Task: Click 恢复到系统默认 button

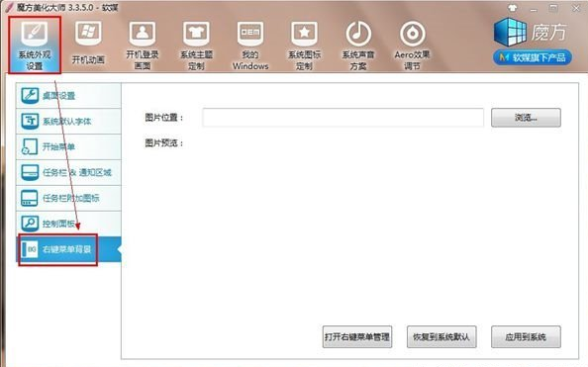Action: click(441, 336)
